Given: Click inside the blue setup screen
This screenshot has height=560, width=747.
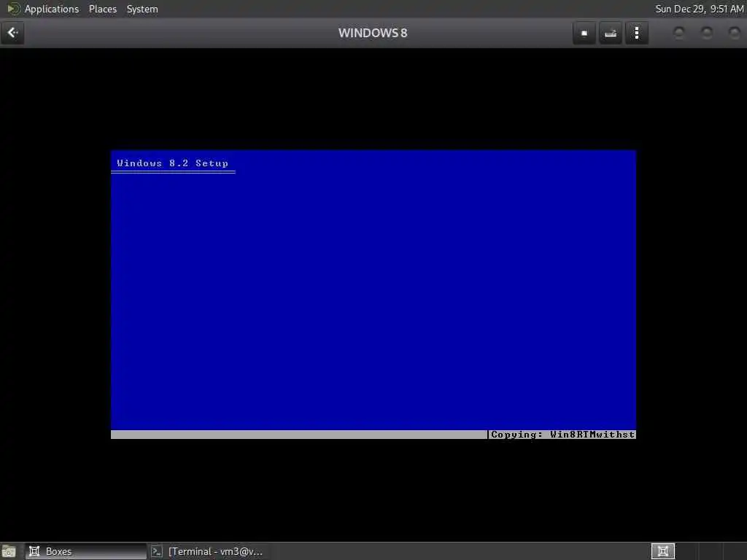Looking at the screenshot, I should [x=373, y=295].
